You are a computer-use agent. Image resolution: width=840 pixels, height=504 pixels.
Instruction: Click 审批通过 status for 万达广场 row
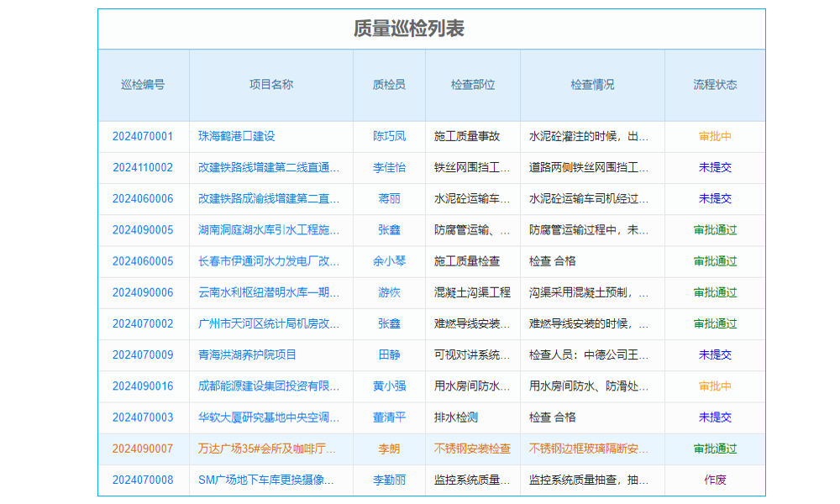715,449
